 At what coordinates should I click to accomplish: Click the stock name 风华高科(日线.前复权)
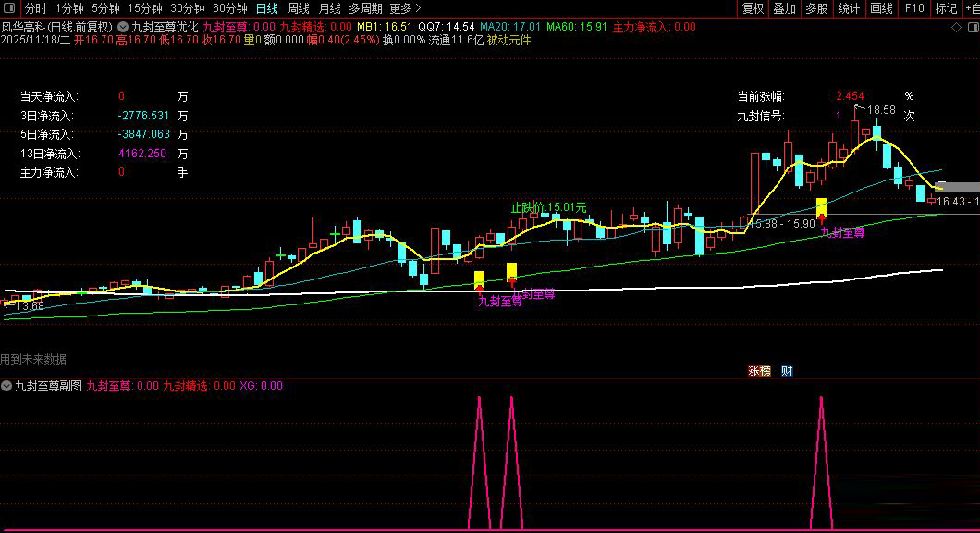57,27
